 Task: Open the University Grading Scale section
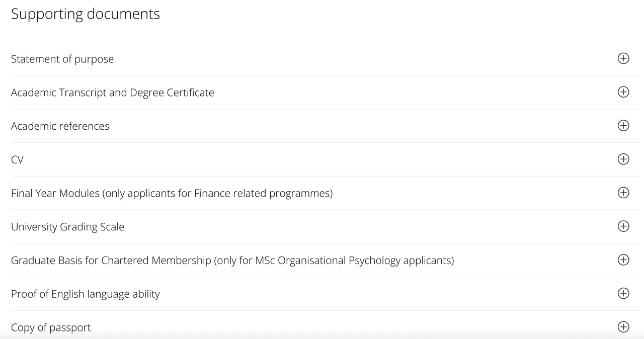(x=67, y=227)
